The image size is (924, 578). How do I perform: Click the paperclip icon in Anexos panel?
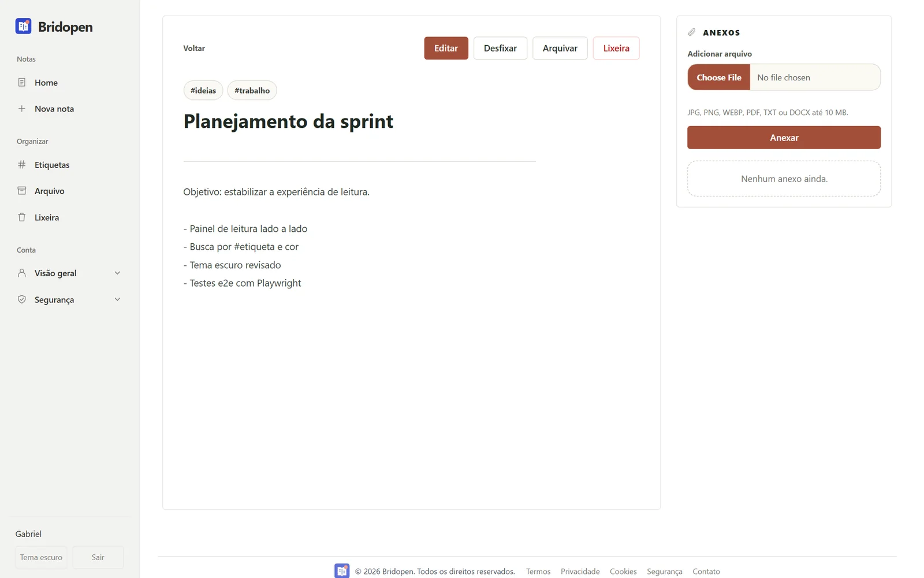tap(692, 32)
